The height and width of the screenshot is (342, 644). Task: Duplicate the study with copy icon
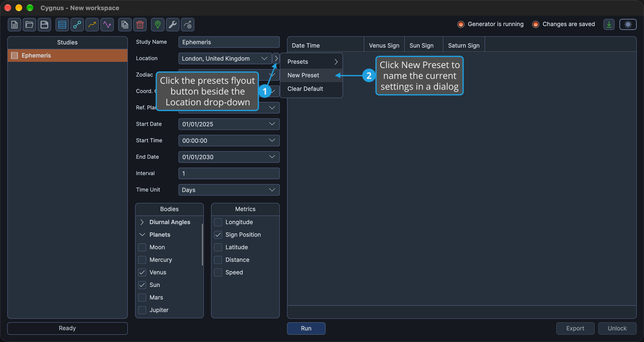click(x=125, y=25)
